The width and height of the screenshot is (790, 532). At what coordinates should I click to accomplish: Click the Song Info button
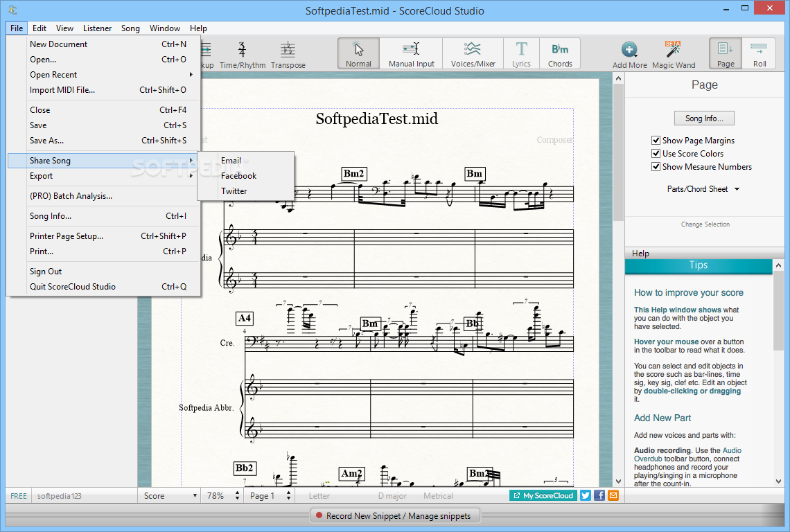coord(704,118)
